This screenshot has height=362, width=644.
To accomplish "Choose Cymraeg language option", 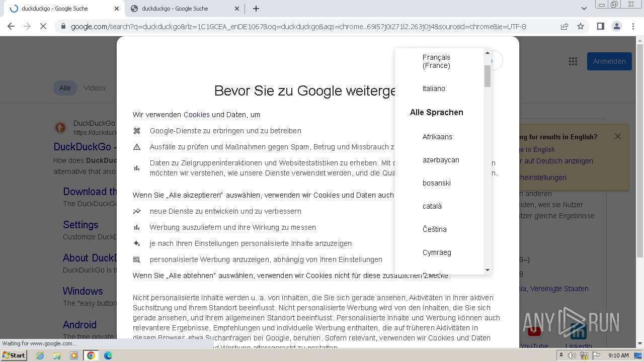I will 439,252.
